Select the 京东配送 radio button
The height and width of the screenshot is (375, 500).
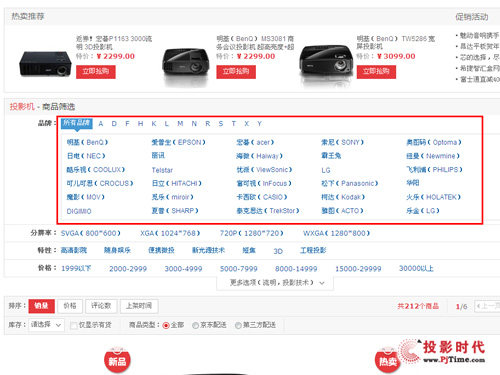pyautogui.click(x=195, y=325)
